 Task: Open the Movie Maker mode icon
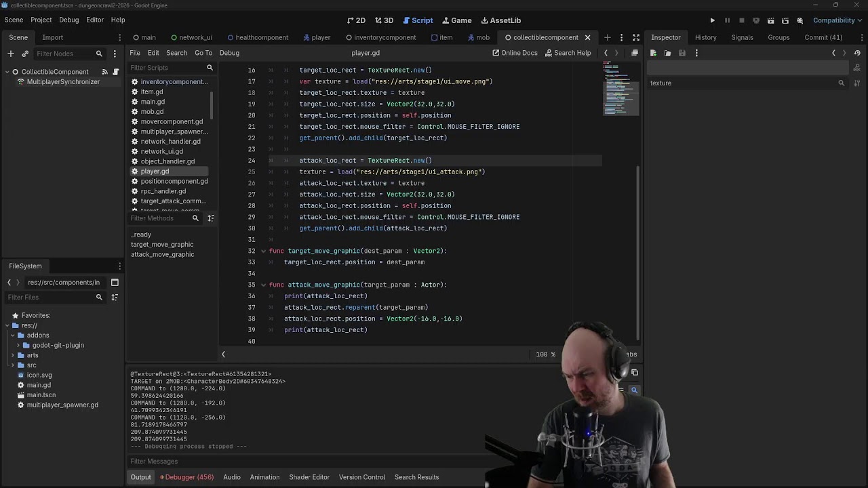(800, 20)
